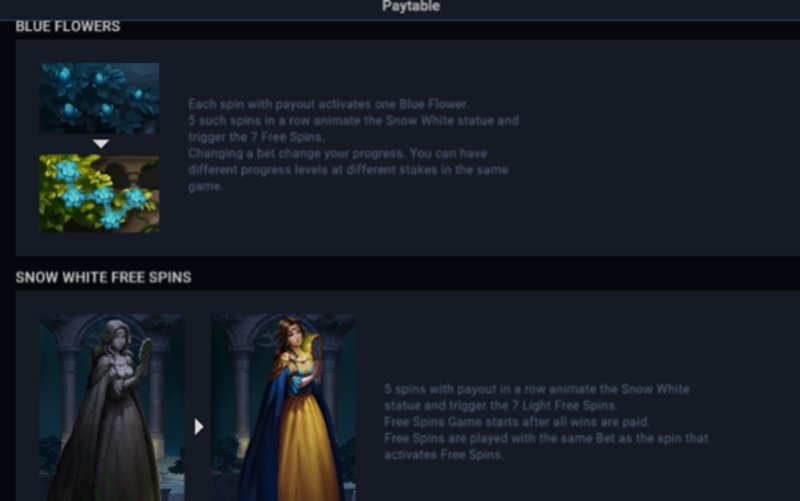The height and width of the screenshot is (501, 800).
Task: Click the SNOW WHITE FREE SPINS heading
Action: (104, 278)
